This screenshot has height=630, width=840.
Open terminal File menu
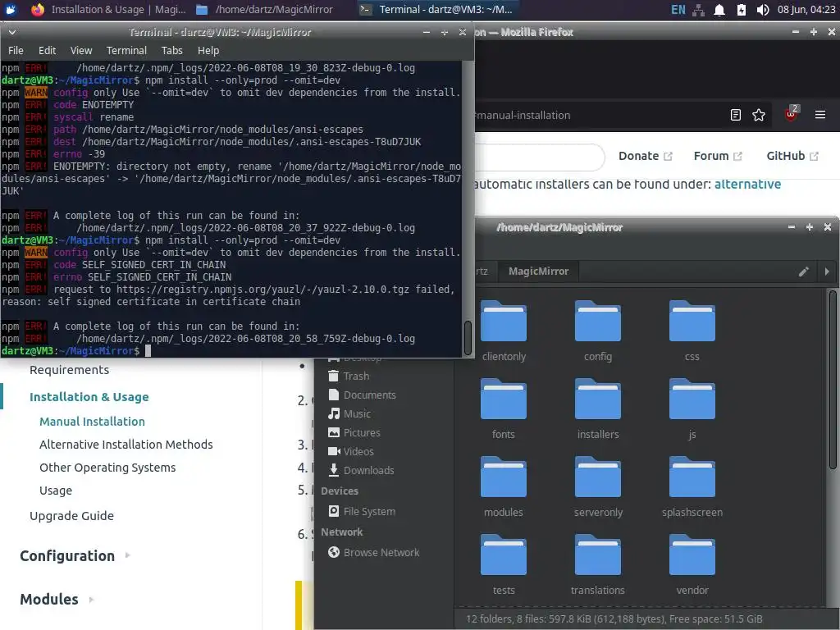click(x=16, y=50)
